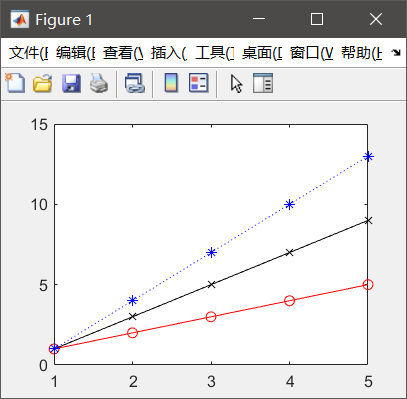407x399 pixels.
Task: Open the 文件 (File) menu
Action: click(x=28, y=53)
